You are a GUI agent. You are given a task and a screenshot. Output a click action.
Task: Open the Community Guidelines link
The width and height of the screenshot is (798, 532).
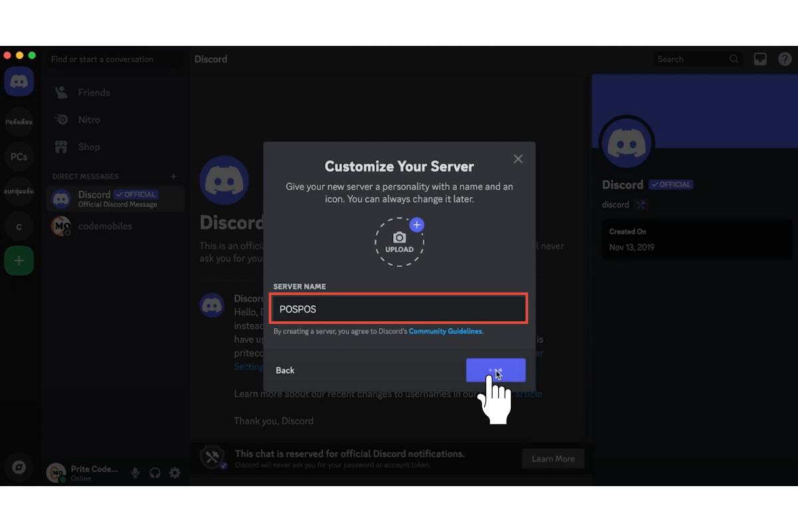pos(446,331)
